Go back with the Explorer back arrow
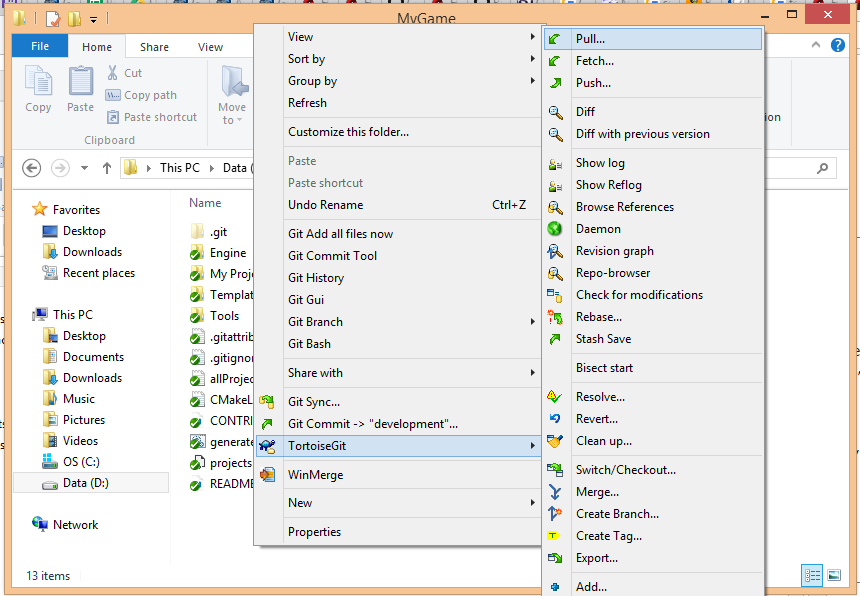Screen dimensions: 860x596 click(31, 168)
